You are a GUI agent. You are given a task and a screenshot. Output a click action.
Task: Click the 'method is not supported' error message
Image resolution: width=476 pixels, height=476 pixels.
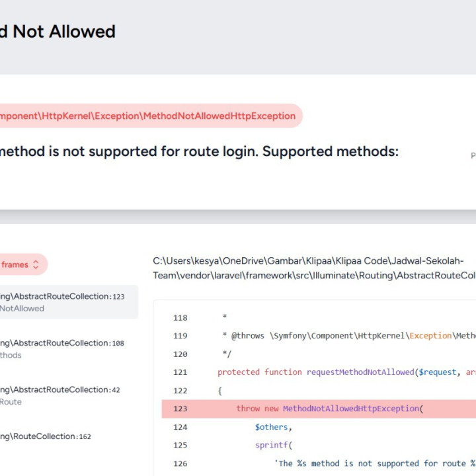pos(198,151)
